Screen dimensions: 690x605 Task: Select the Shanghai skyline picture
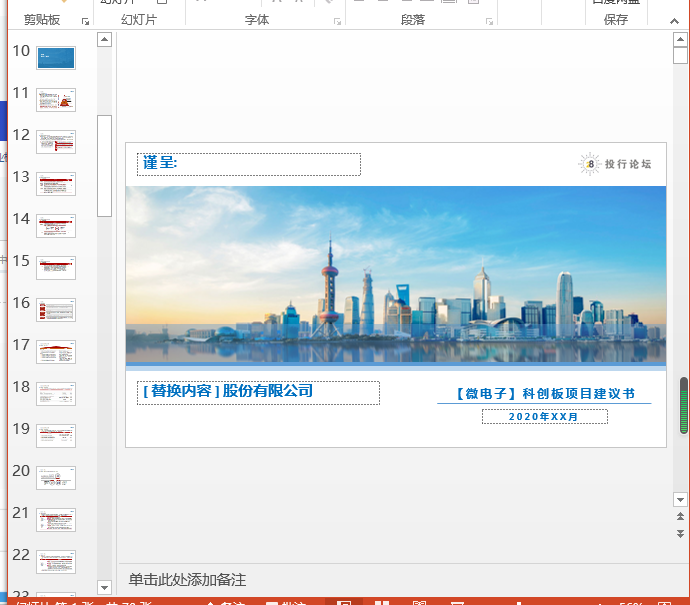pos(396,275)
